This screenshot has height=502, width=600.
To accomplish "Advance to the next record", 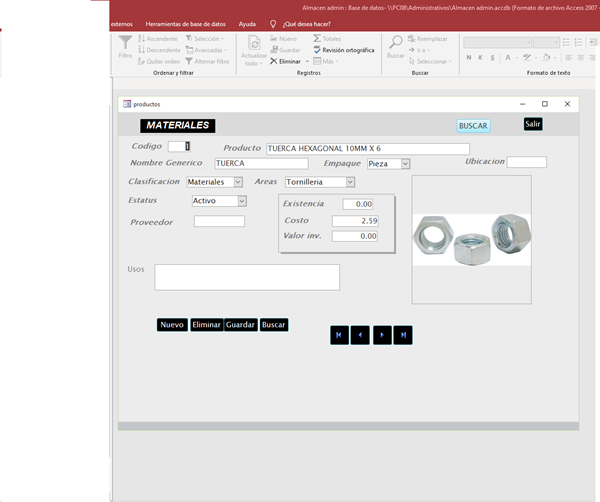I will coord(382,335).
